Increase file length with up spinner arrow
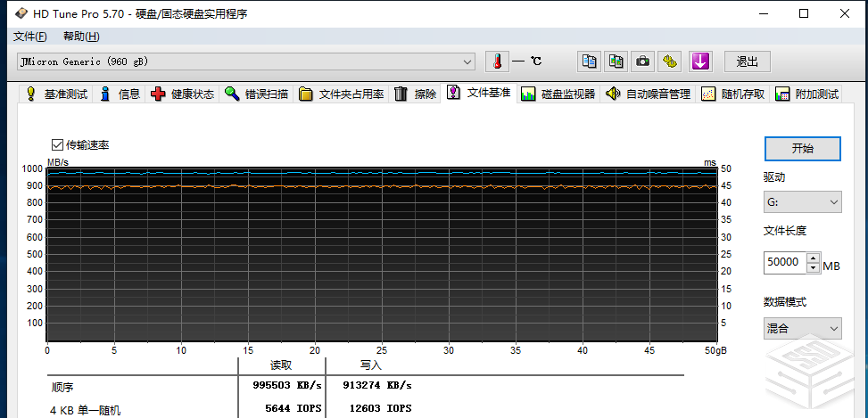This screenshot has height=418, width=868. 812,258
